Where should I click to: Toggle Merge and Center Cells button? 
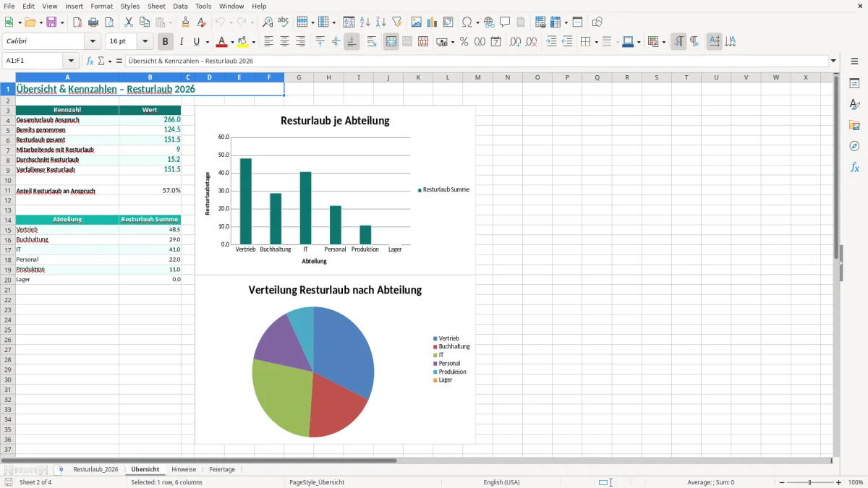[391, 42]
